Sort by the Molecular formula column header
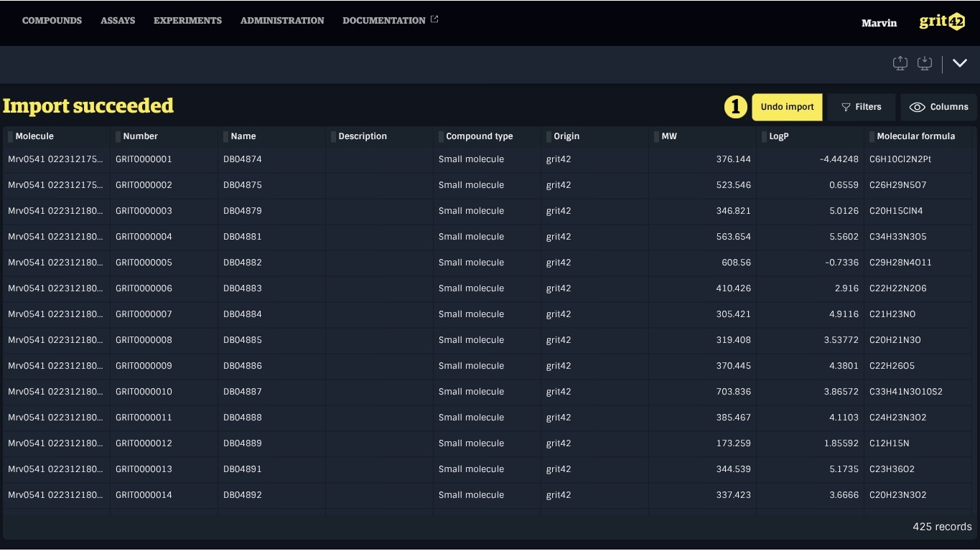This screenshot has width=980, height=551. 915,136
